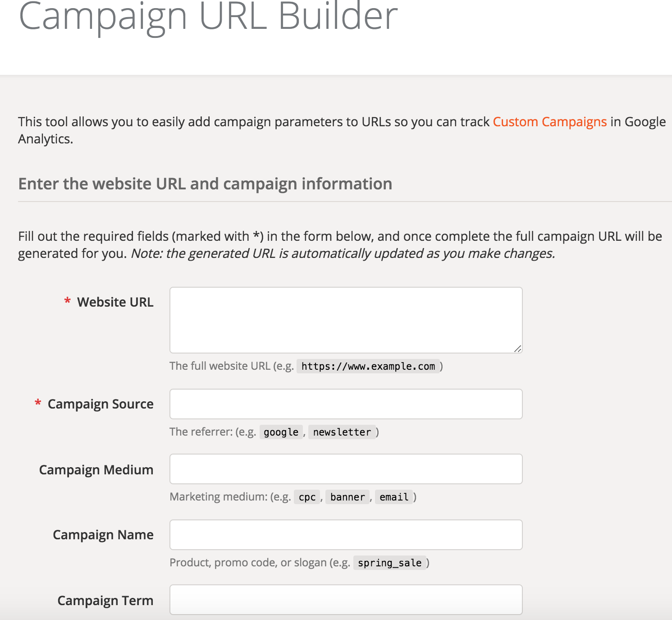The height and width of the screenshot is (620, 672).
Task: Click the Campaign Source input field
Action: pos(346,404)
